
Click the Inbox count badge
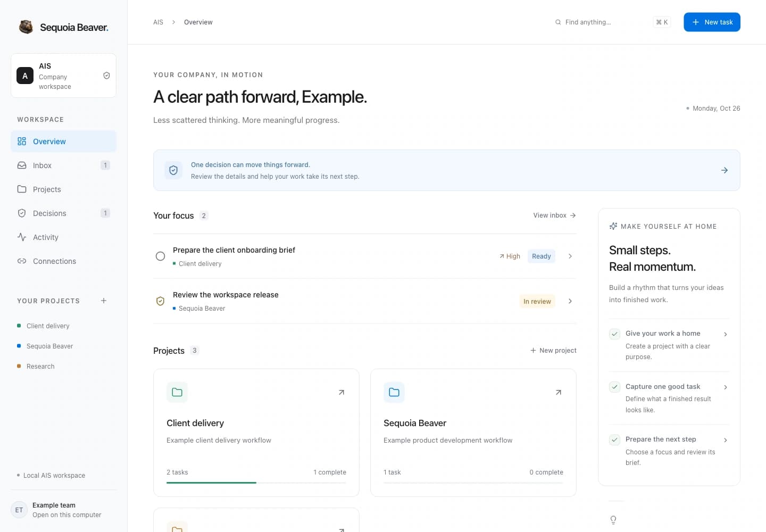coord(105,165)
